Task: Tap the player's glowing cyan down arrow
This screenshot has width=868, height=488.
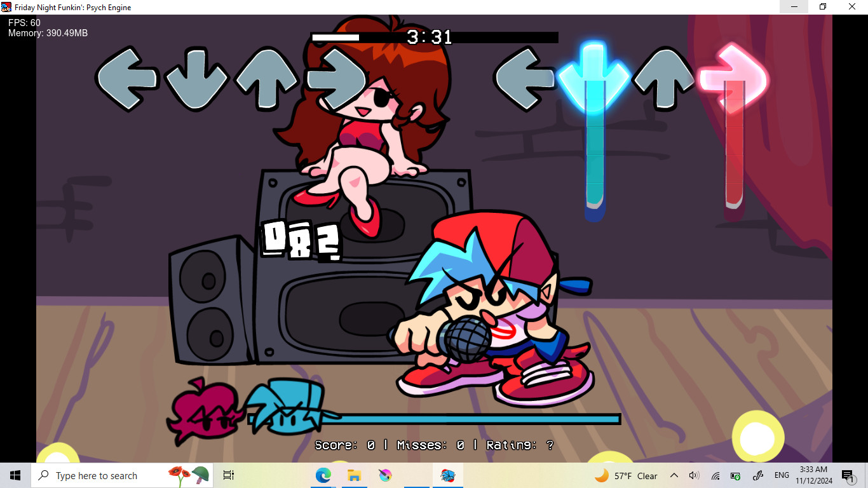Action: 594,76
